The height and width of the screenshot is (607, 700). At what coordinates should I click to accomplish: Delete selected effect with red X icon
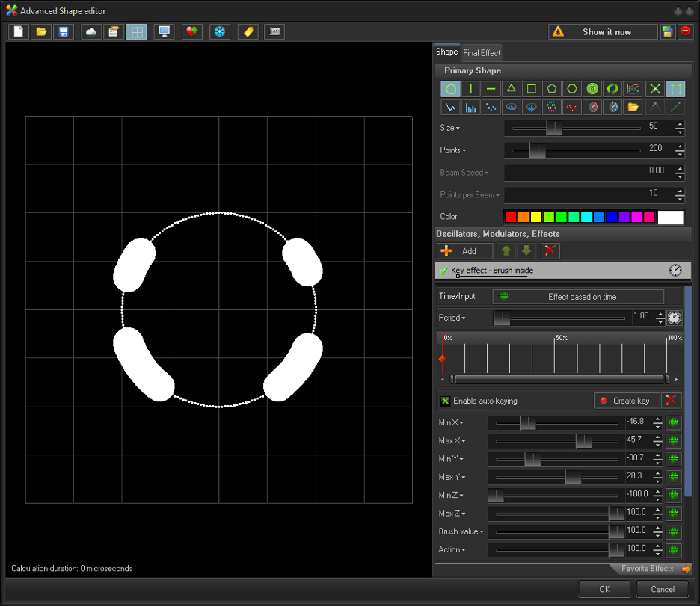(x=550, y=251)
